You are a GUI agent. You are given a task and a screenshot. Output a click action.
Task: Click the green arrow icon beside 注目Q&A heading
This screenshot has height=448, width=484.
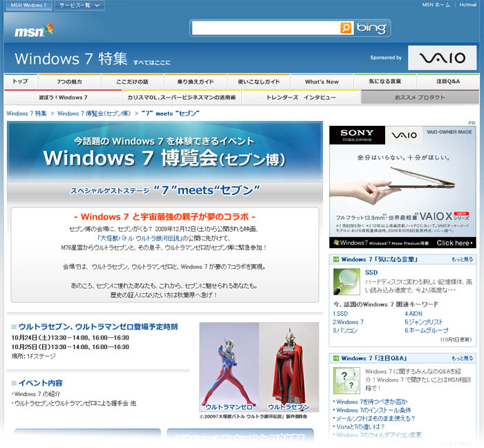coord(336,358)
